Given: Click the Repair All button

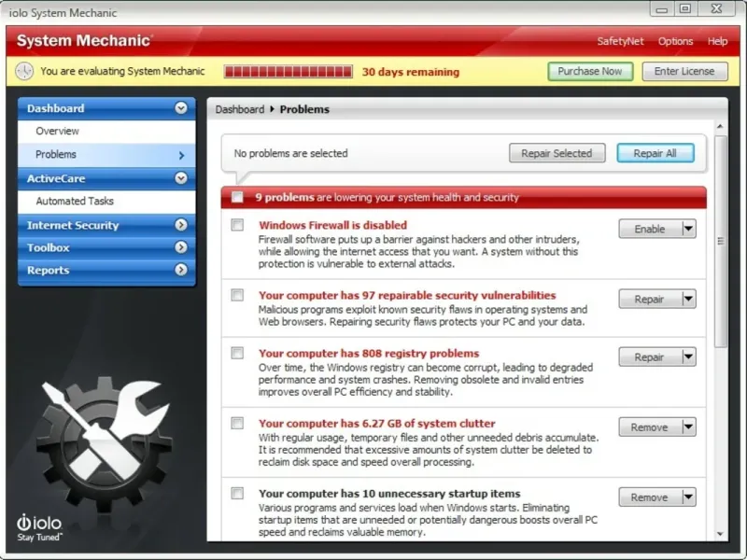Looking at the screenshot, I should 655,153.
